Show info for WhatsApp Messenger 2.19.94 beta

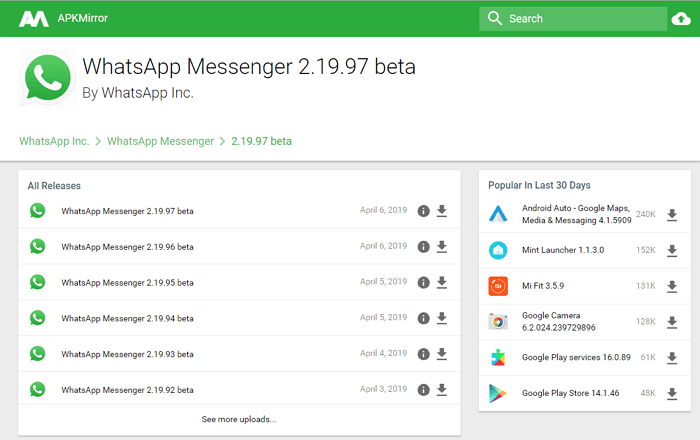423,319
